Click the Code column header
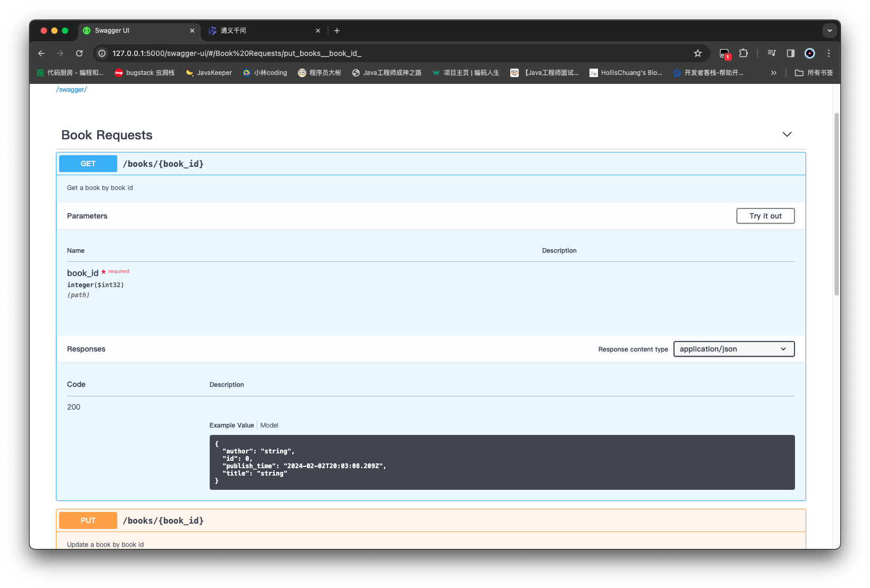The height and width of the screenshot is (588, 870). [x=77, y=384]
